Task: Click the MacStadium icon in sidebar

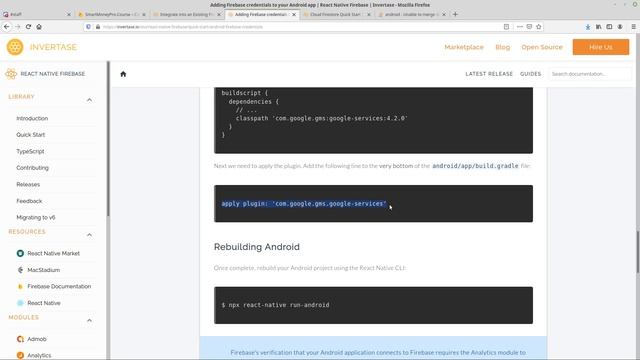Action: click(20, 270)
